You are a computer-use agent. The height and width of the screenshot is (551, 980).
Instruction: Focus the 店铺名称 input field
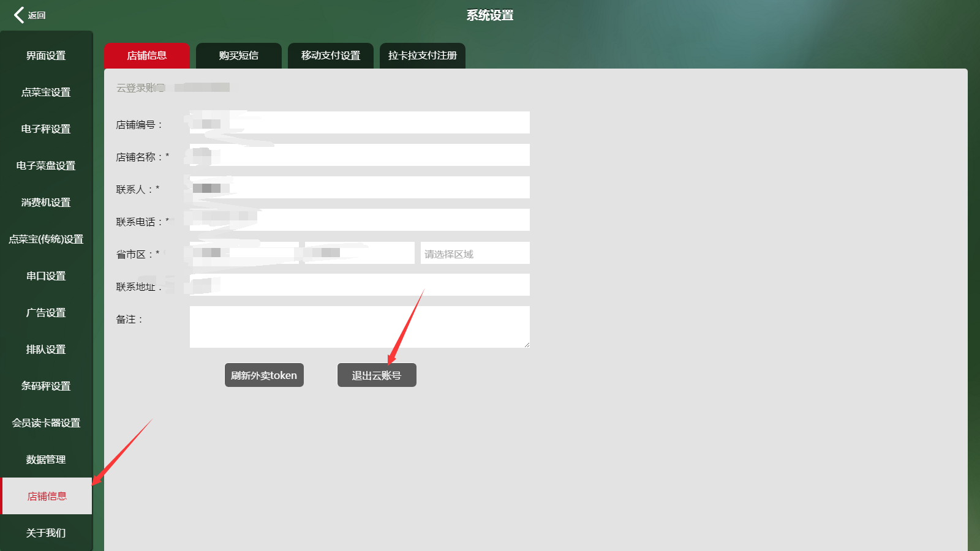click(360, 156)
